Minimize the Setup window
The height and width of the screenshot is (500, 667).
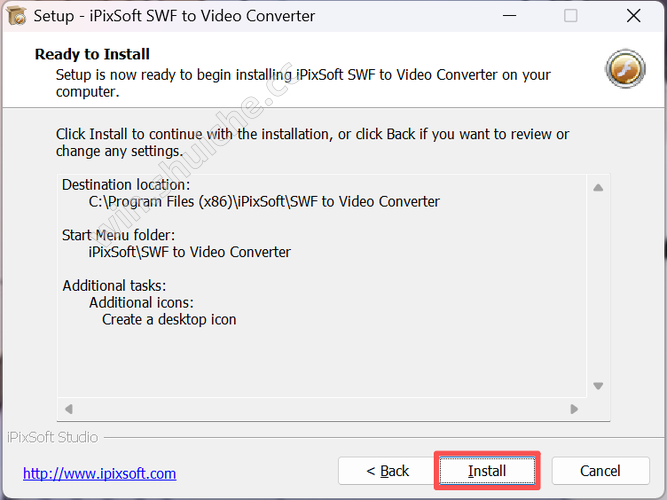[x=509, y=16]
